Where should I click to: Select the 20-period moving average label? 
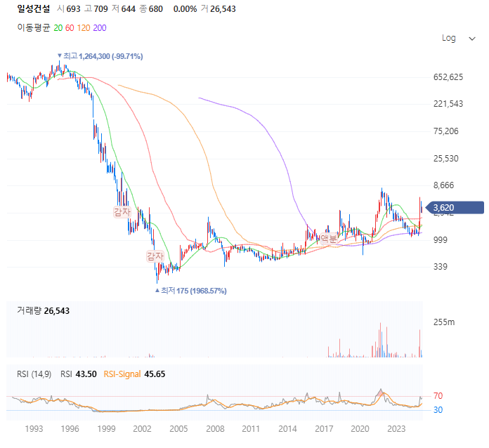58,28
